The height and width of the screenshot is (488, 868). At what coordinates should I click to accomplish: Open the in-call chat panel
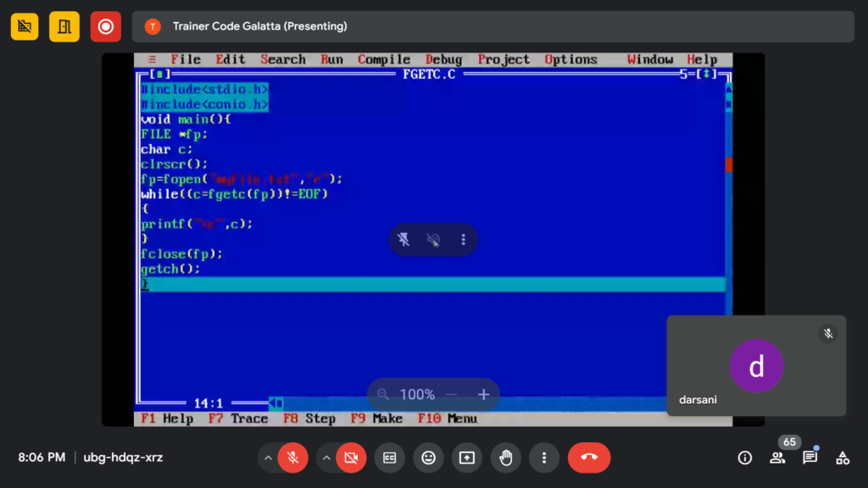tap(810, 457)
